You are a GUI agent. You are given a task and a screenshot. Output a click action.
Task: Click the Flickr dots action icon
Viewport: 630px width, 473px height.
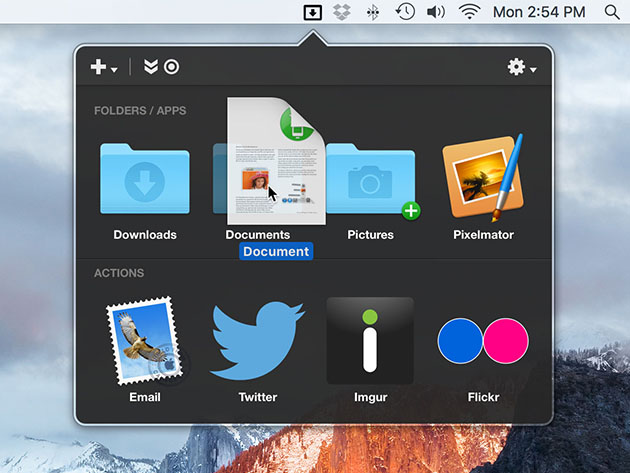[x=483, y=341]
